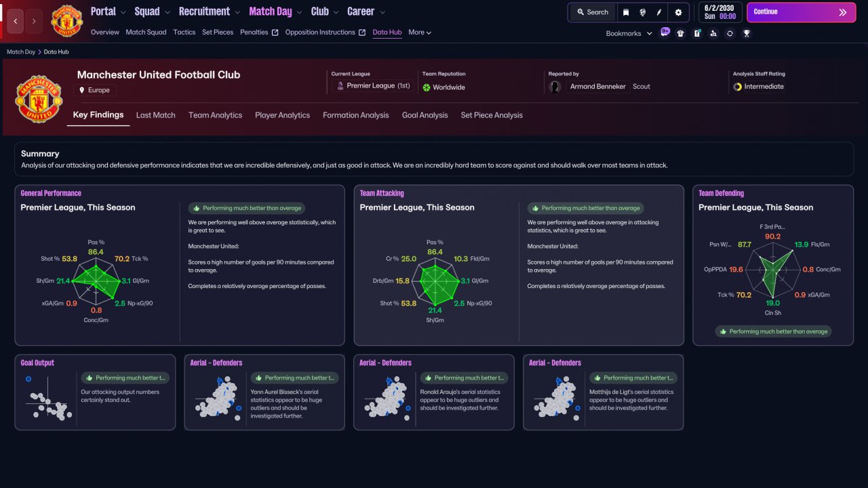Click the Goal Output scatter plot
The width and height of the screenshot is (868, 488).
[x=46, y=399]
